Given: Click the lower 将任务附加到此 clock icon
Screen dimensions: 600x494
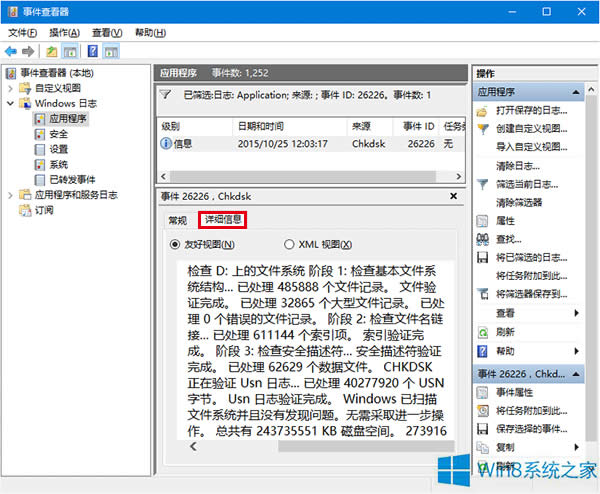Looking at the screenshot, I should pyautogui.click(x=483, y=411).
